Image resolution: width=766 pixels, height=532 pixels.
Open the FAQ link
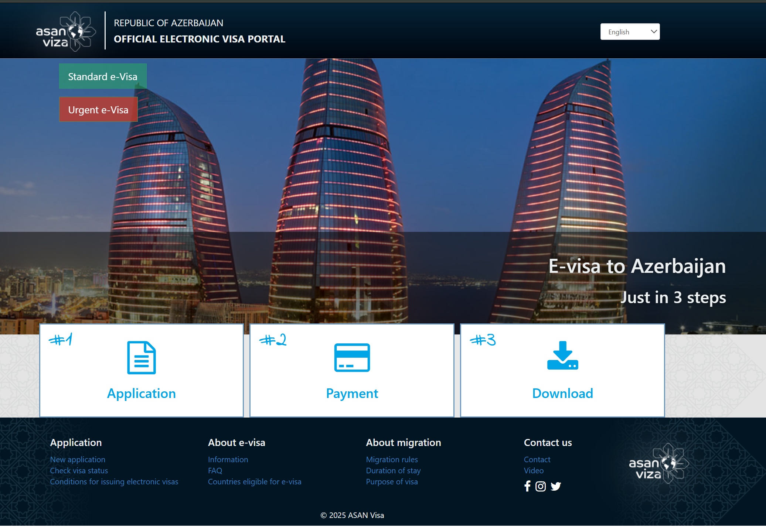(x=215, y=471)
